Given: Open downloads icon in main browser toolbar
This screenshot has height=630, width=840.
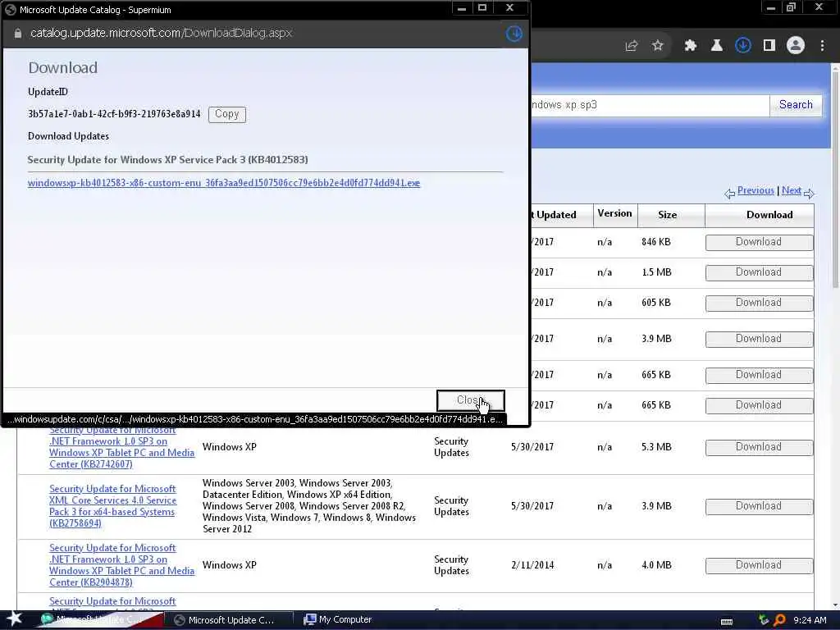Looking at the screenshot, I should coord(742,46).
